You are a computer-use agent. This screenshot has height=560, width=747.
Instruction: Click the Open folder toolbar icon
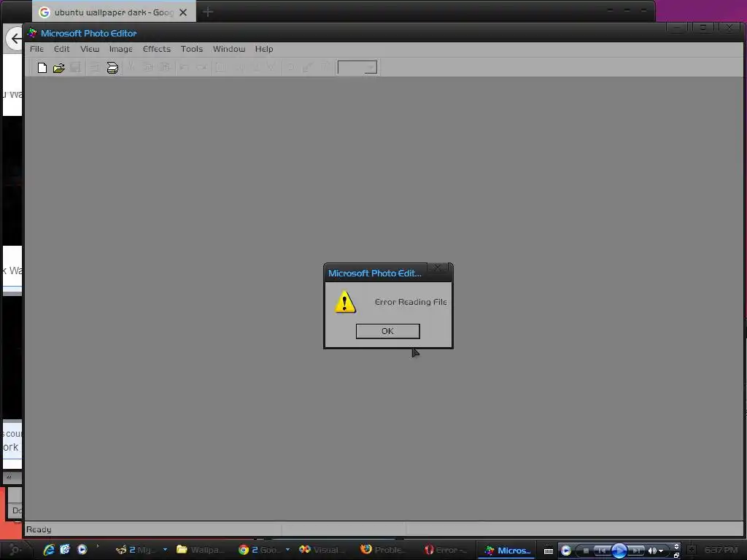(x=59, y=68)
